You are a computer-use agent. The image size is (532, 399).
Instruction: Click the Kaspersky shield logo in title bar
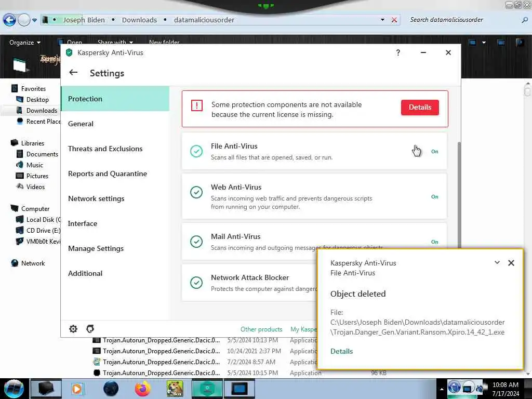(x=69, y=52)
